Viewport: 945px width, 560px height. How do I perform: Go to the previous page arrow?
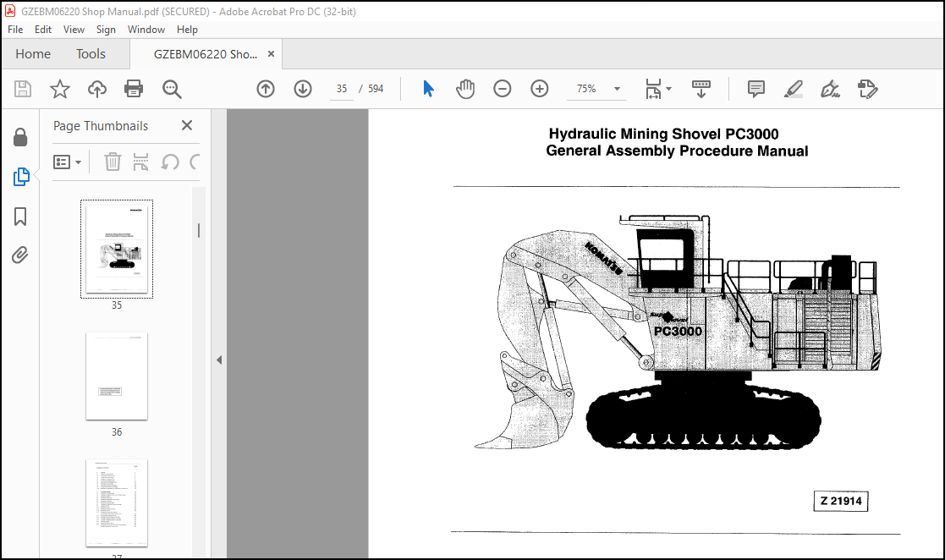266,89
